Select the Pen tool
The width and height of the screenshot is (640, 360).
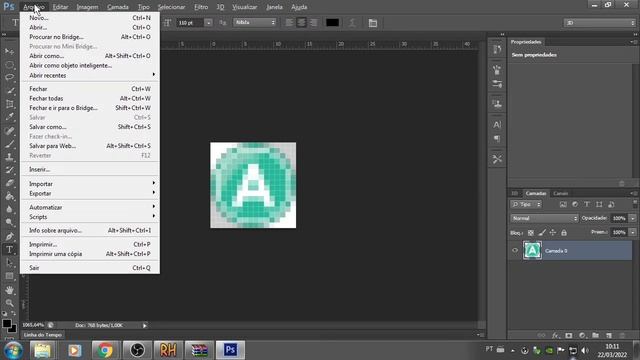tap(9, 236)
